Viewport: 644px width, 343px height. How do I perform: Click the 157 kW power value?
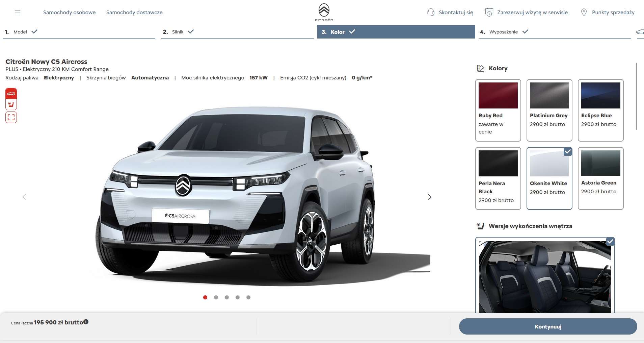coord(259,78)
